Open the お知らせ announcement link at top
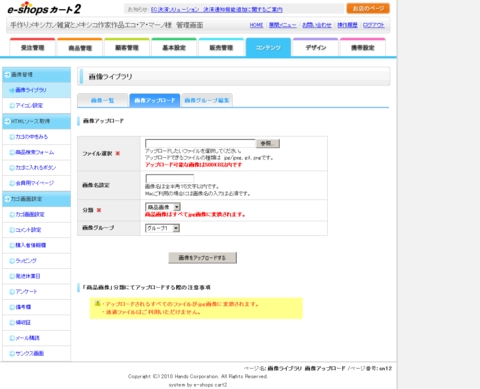Screen dimensions: 480x389 (x=217, y=10)
